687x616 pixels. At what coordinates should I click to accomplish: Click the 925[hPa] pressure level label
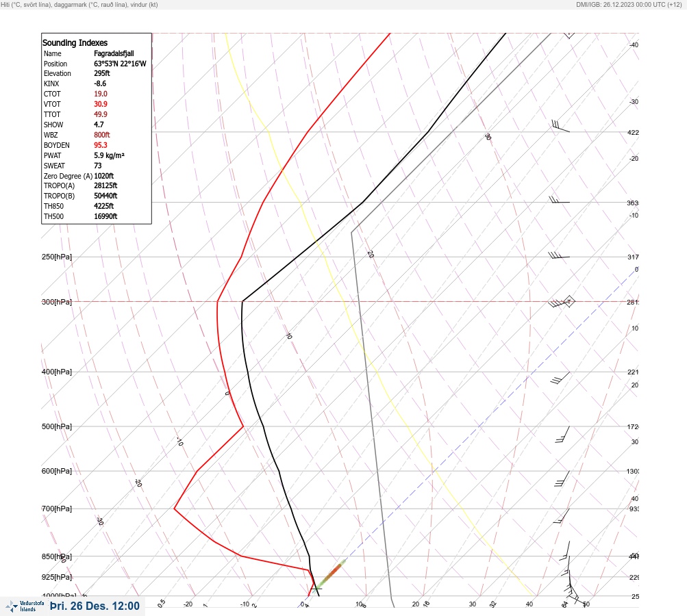(57, 577)
